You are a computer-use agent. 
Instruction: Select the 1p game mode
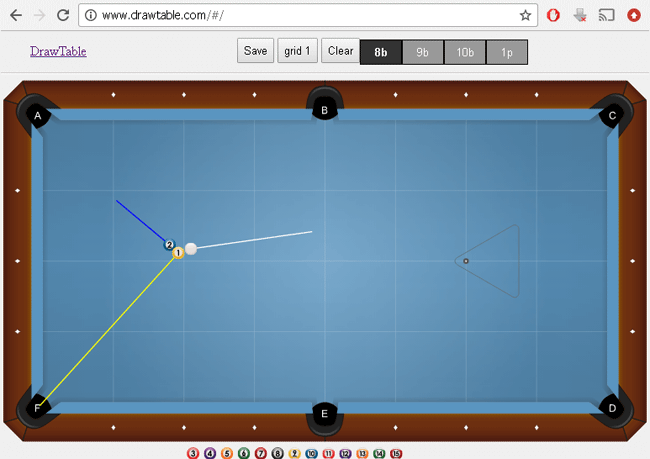pos(507,52)
